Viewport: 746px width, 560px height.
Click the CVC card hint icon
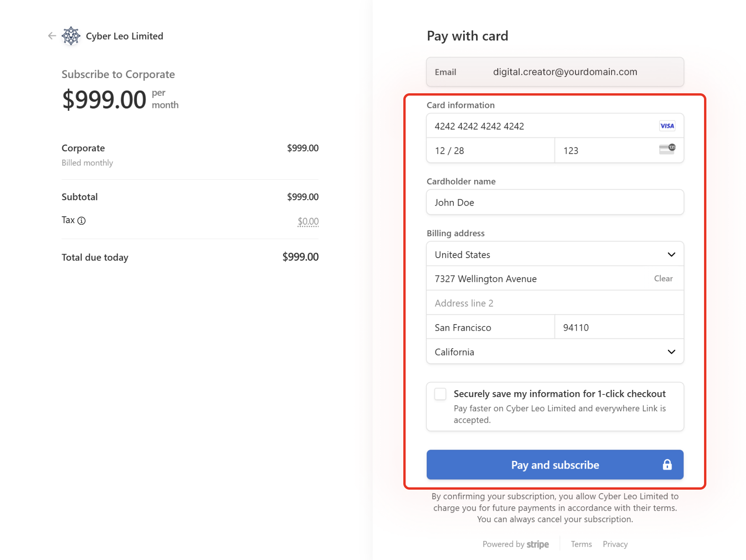pyautogui.click(x=667, y=149)
